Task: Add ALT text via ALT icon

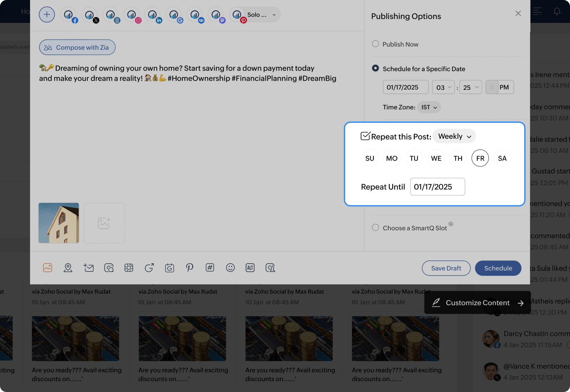Action: 250,268
